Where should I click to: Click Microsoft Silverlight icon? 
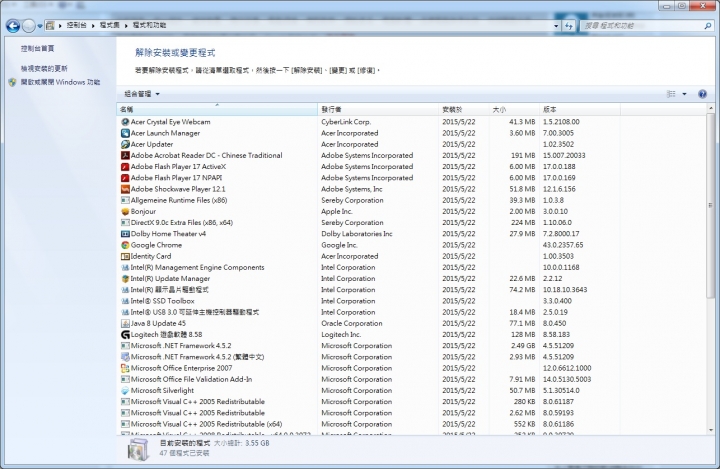tap(125, 390)
